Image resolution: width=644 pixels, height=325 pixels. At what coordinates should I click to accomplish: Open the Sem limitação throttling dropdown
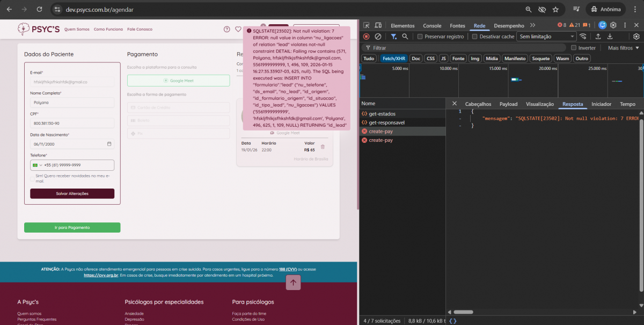[546, 37]
